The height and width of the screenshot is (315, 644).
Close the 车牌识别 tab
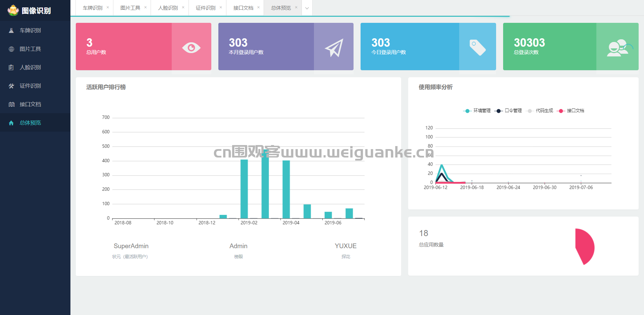(108, 7)
